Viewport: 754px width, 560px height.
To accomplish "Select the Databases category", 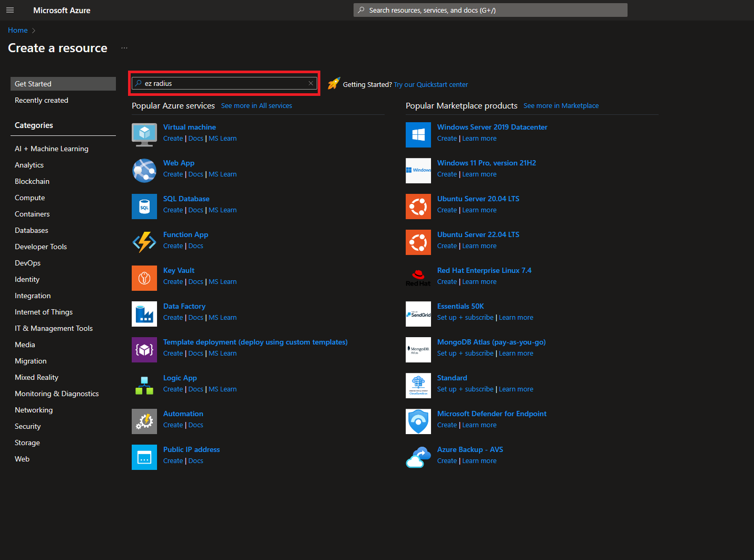I will pyautogui.click(x=32, y=230).
